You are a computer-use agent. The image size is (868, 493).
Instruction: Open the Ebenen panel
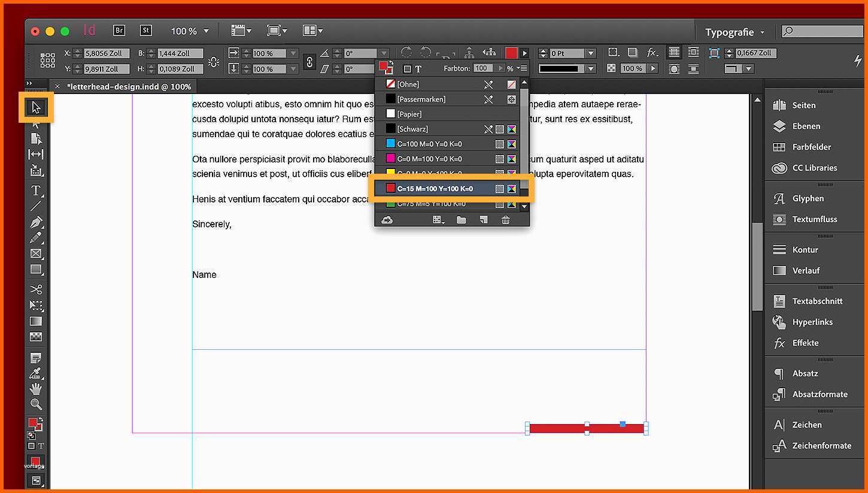pyautogui.click(x=806, y=126)
